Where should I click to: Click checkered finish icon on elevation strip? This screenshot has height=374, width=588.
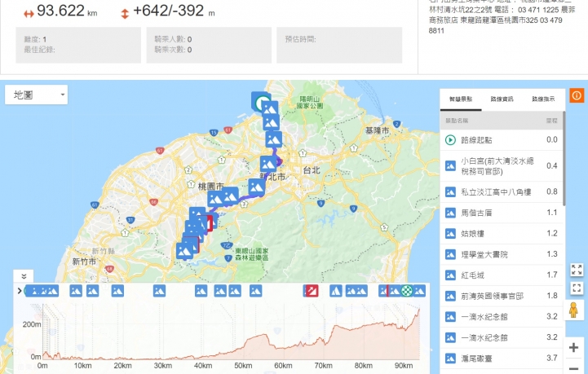406,291
